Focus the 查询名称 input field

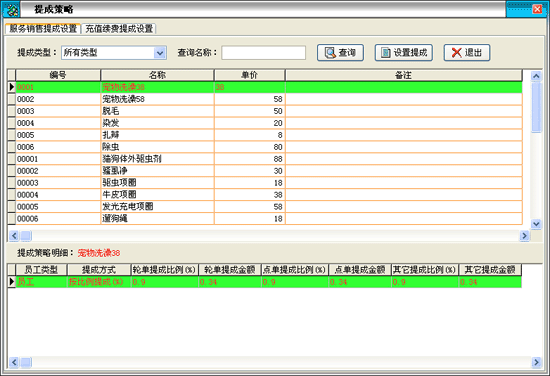[263, 53]
